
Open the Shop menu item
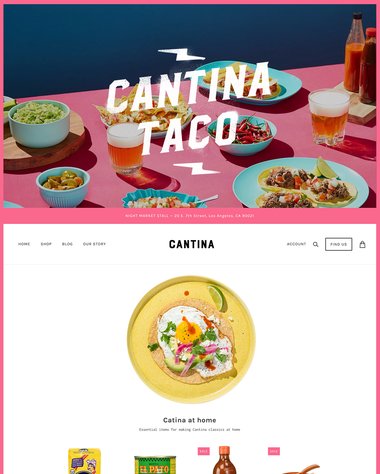(46, 244)
